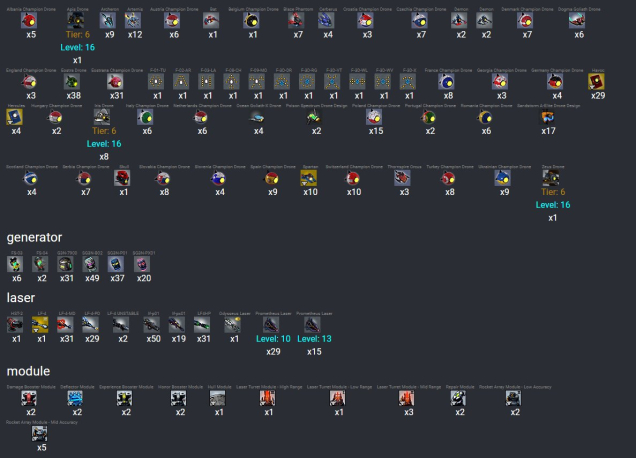
Task: Select the Albania Champion Drone icon
Action: click(x=31, y=18)
